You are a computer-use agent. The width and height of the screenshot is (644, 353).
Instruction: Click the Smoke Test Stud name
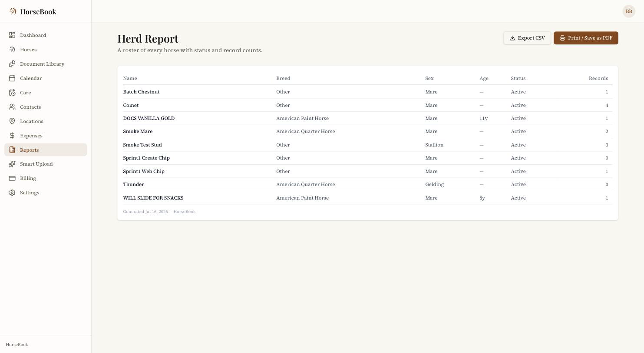pyautogui.click(x=142, y=145)
